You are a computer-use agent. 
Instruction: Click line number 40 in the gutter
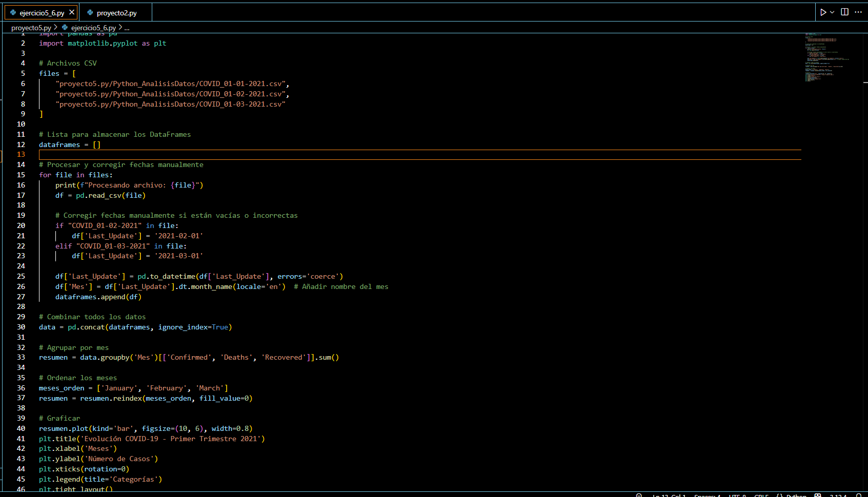coord(21,428)
